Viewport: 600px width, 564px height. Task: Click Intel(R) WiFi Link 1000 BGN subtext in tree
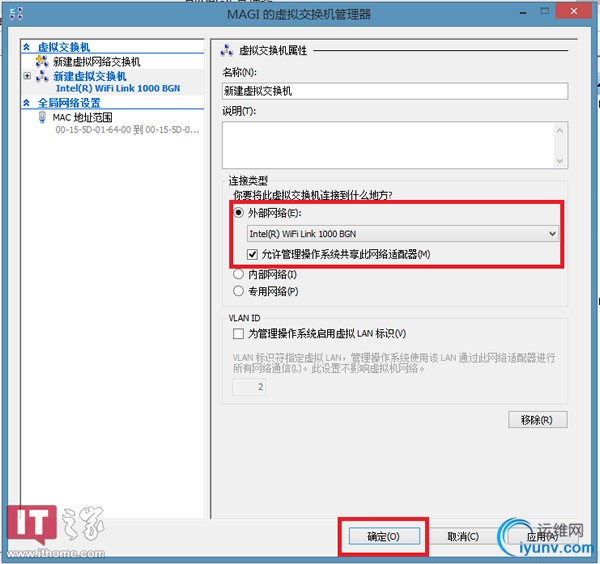point(118,88)
